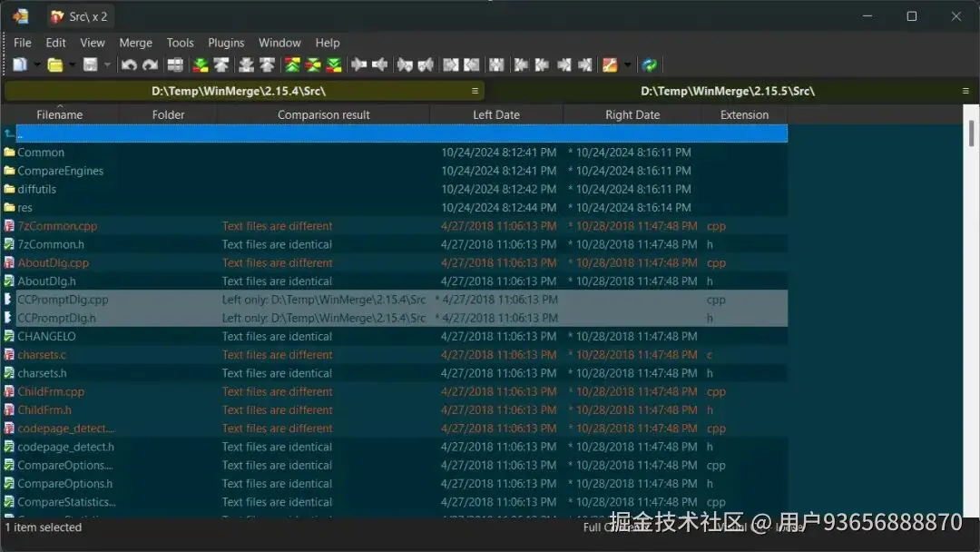The image size is (980, 552).
Task: Expand the Open folder dropdown arrow
Action: click(x=72, y=64)
